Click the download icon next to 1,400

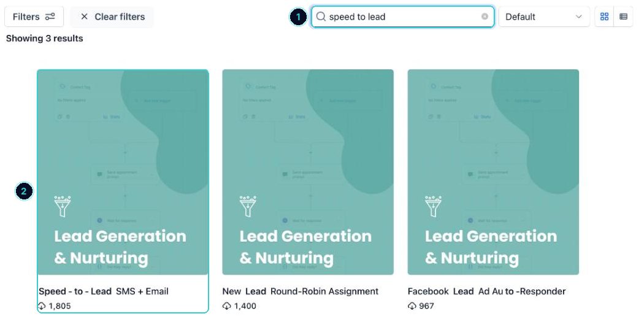227,306
